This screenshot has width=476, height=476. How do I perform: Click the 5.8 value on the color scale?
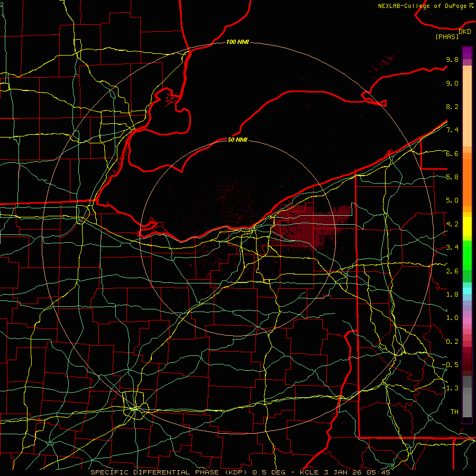click(x=452, y=177)
